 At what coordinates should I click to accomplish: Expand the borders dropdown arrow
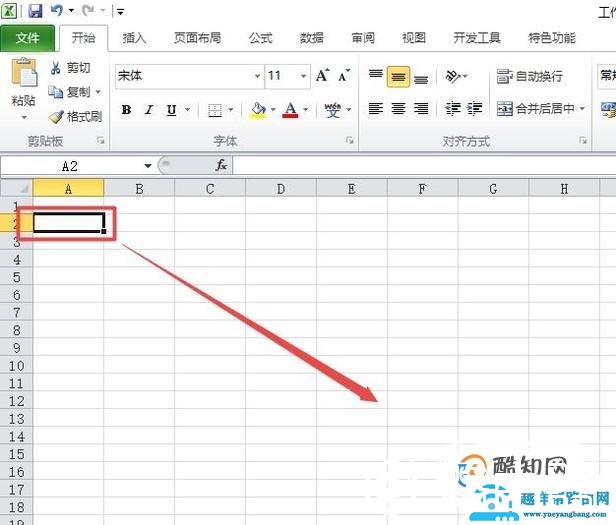[x=231, y=110]
